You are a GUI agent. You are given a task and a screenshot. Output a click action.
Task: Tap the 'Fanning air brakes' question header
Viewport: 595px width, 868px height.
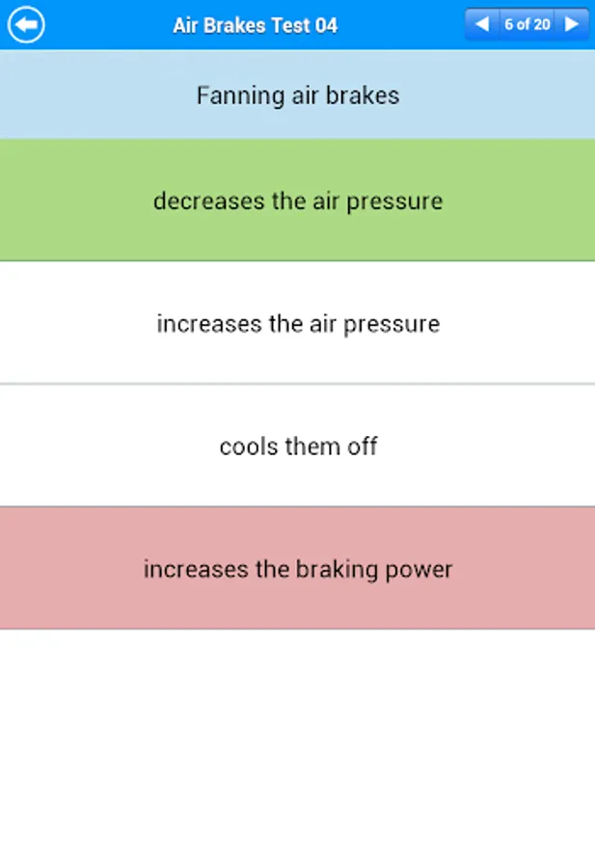pyautogui.click(x=297, y=95)
